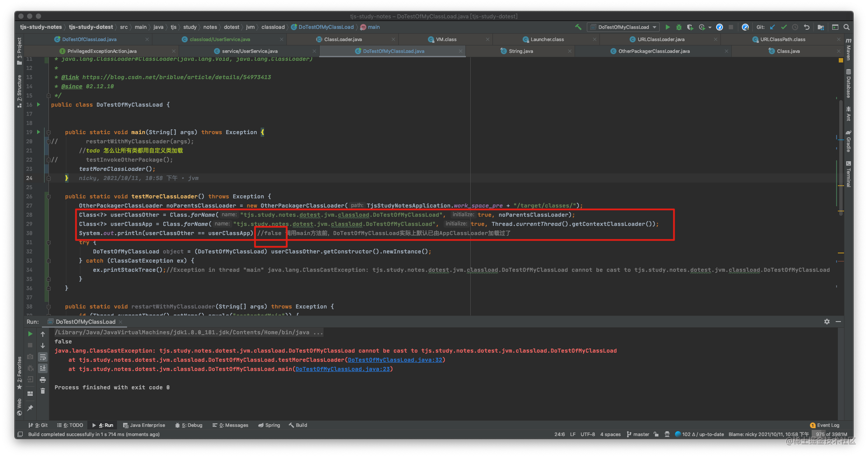This screenshot has width=868, height=457.
Task: Close the DoTestOfMyClassLoad.java editor tab
Action: 460,51
